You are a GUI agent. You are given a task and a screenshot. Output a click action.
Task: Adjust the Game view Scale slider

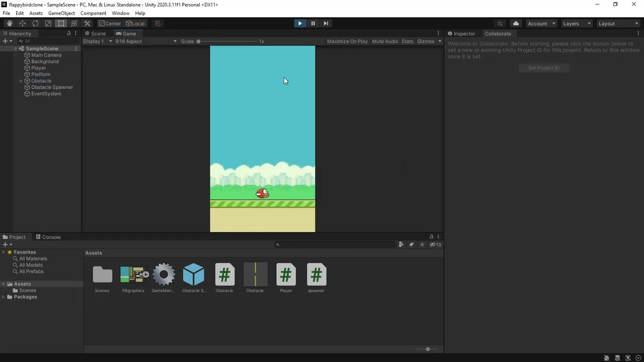198,41
